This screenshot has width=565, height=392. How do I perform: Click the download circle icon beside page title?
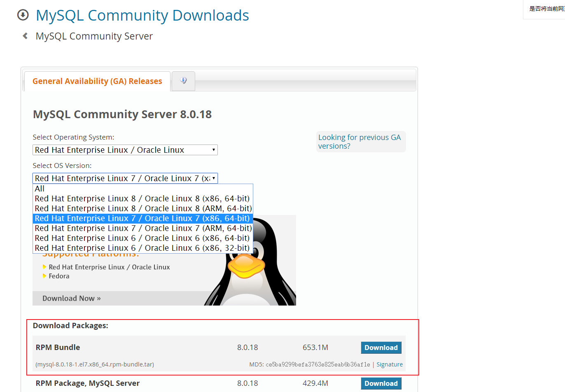pos(23,15)
